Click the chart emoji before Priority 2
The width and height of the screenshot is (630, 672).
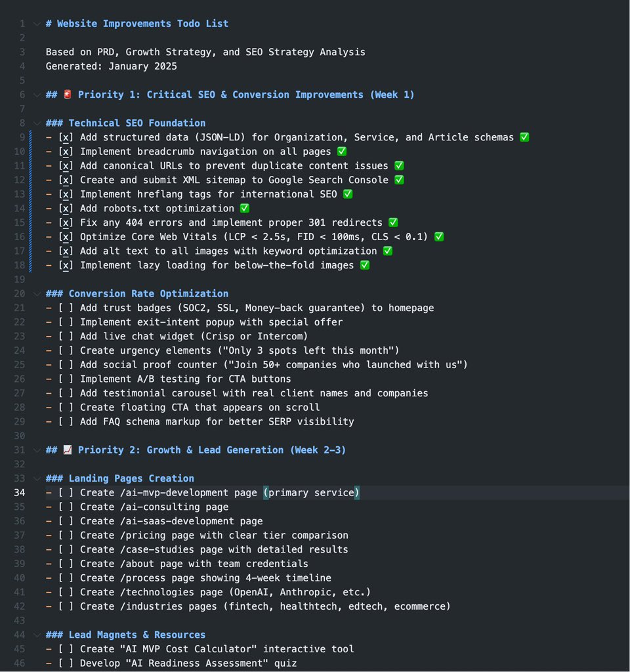pos(67,450)
